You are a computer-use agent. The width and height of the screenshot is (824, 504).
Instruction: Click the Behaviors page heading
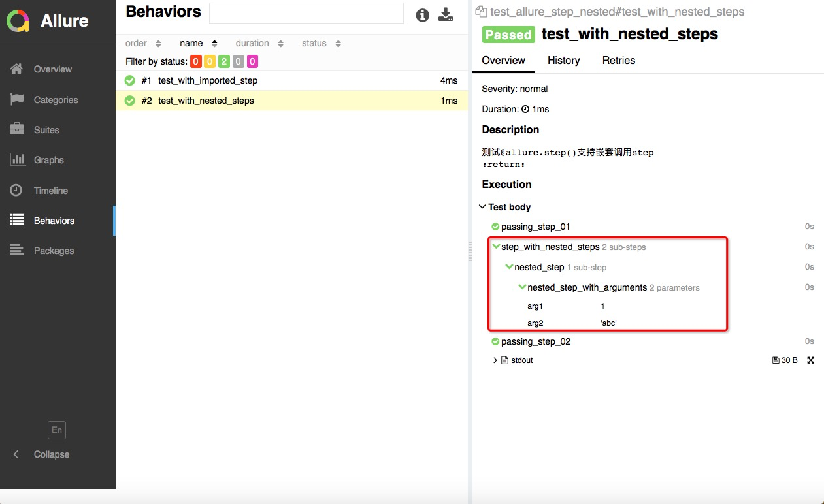point(163,11)
